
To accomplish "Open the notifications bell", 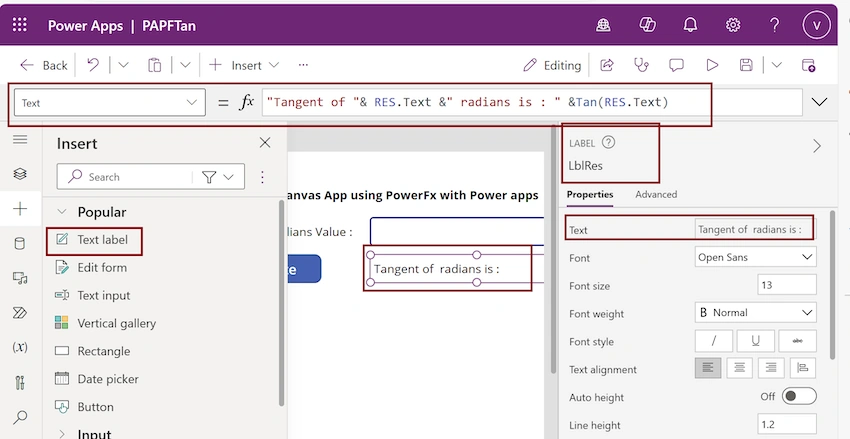I will coord(690,25).
